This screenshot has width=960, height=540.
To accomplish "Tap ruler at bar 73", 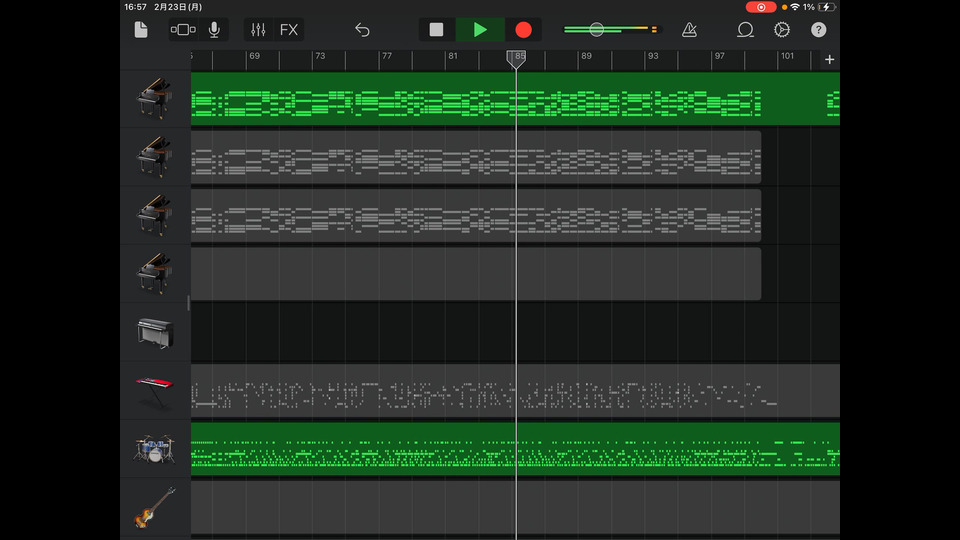I will (320, 56).
